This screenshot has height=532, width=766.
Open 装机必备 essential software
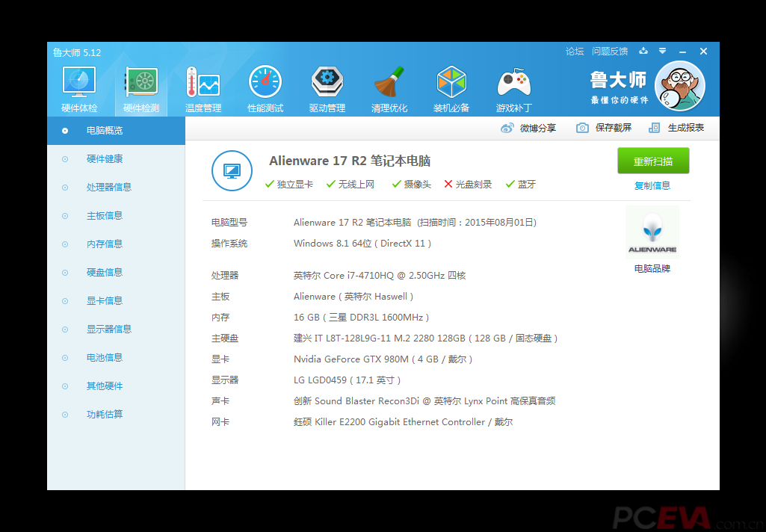click(x=451, y=89)
